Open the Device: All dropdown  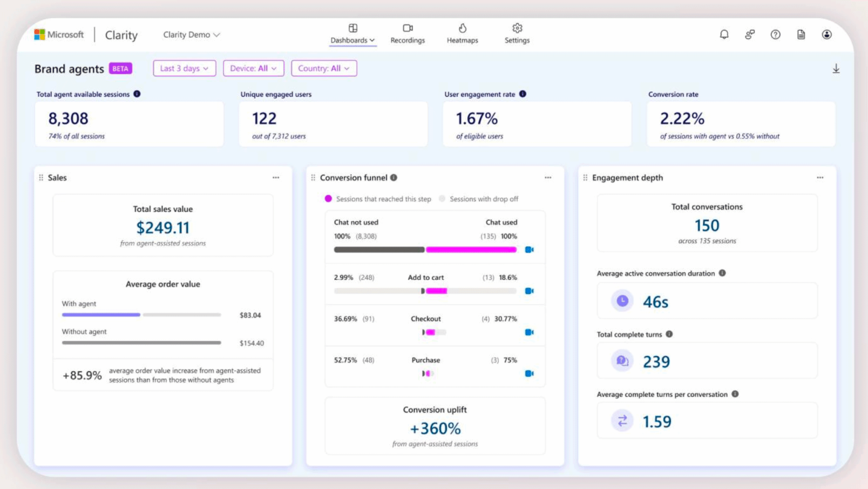point(253,68)
